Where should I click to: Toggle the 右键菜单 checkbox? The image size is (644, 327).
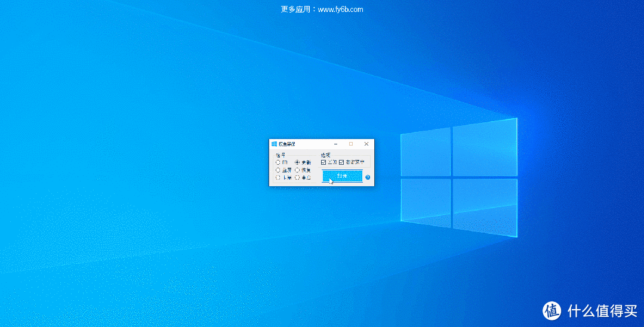click(x=341, y=162)
